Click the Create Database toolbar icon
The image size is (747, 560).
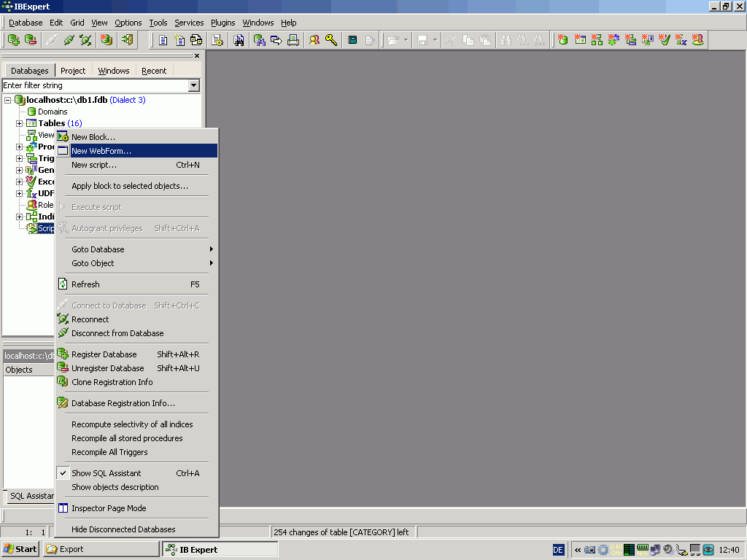[107, 40]
